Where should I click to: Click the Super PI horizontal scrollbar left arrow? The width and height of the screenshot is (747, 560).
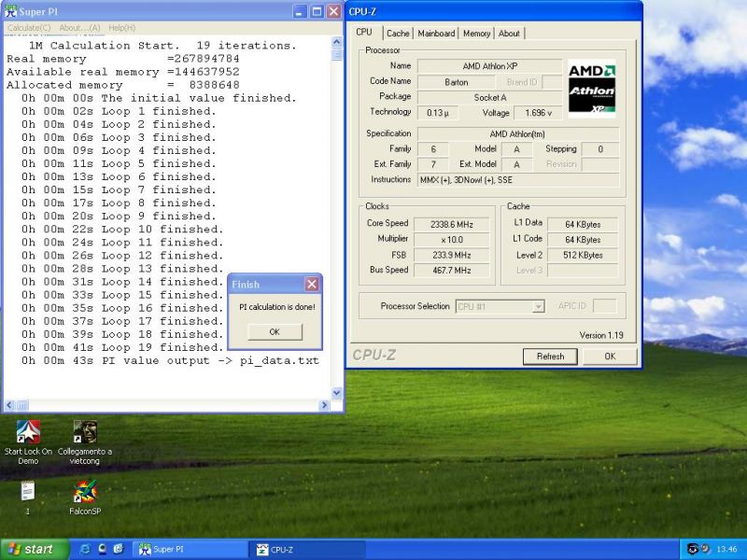pos(9,405)
